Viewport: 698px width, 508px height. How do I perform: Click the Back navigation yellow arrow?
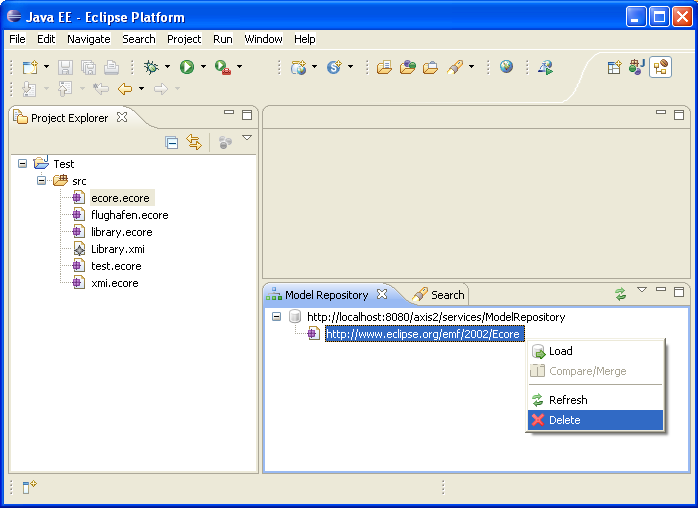125,89
